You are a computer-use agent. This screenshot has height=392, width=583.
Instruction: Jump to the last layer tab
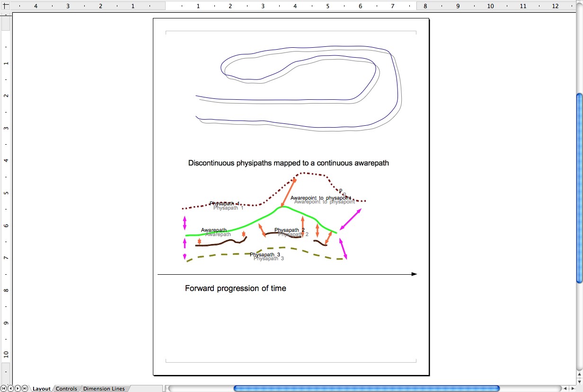point(25,388)
